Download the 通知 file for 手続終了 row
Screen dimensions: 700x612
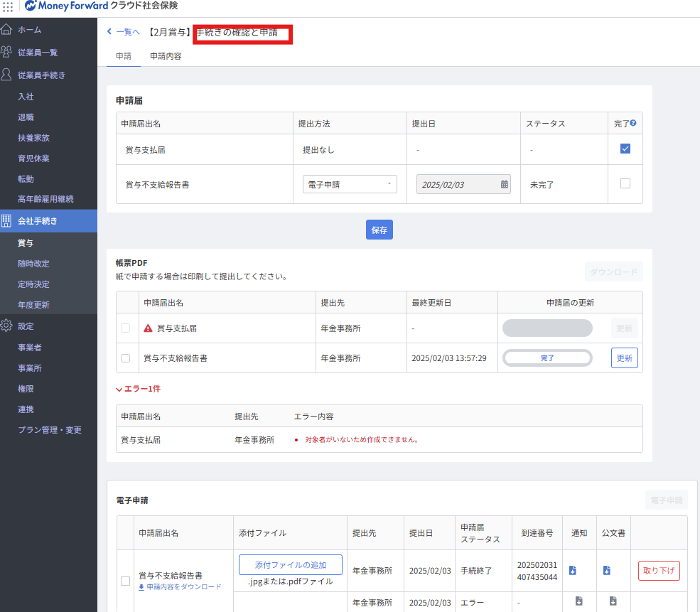point(573,570)
